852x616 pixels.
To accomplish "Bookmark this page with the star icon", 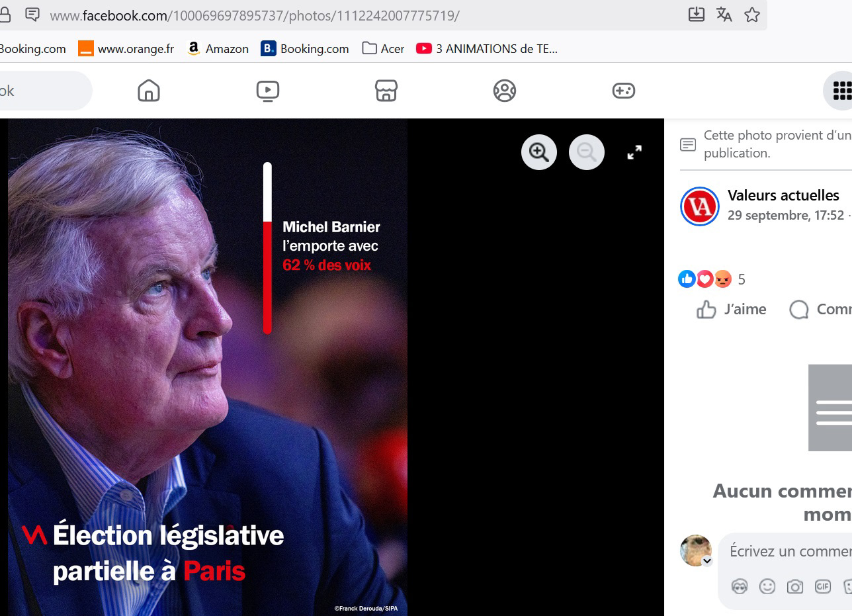I will tap(752, 15).
